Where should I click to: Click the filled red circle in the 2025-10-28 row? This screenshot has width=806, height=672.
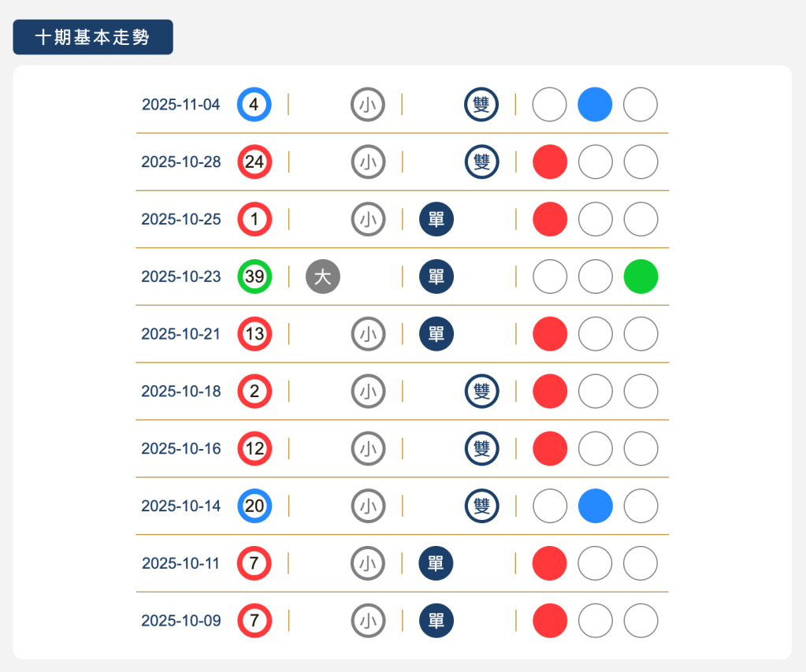(550, 162)
